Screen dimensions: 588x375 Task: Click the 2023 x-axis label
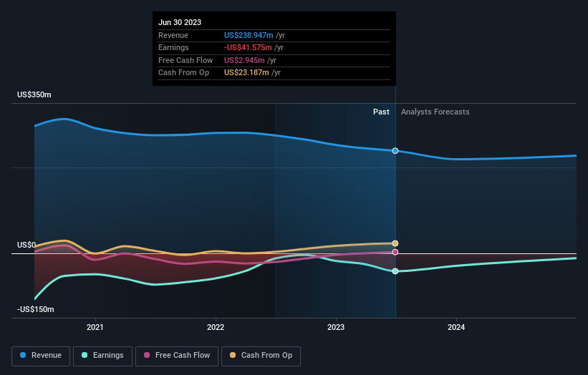(336, 327)
